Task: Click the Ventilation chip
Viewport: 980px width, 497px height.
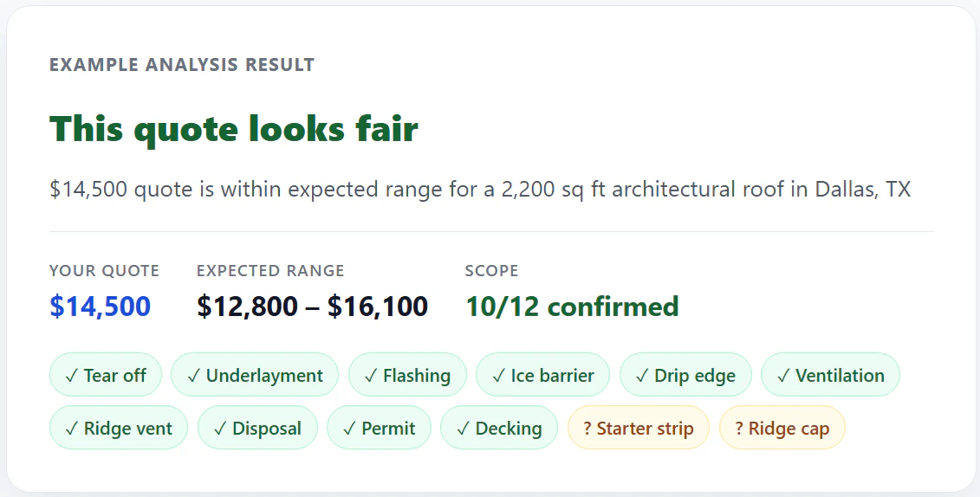Action: (x=830, y=375)
